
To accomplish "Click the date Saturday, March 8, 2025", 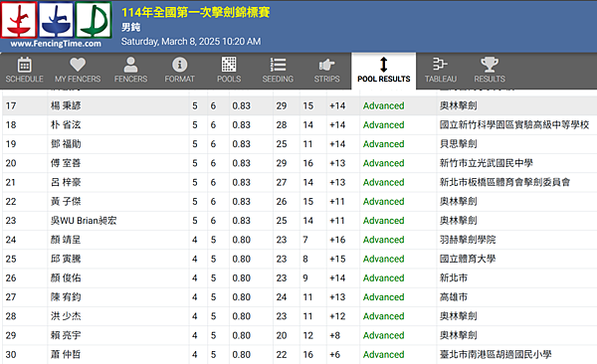I will click(170, 42).
